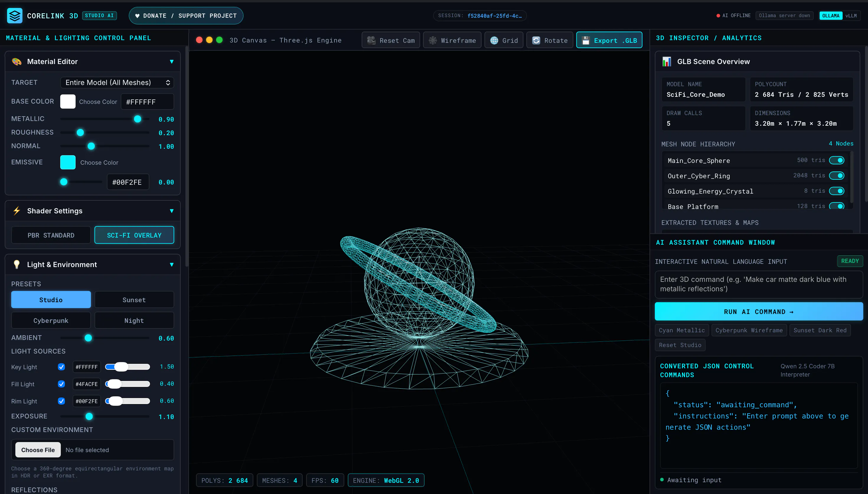Open the Target mesh dropdown
The image size is (868, 494).
[x=117, y=82]
